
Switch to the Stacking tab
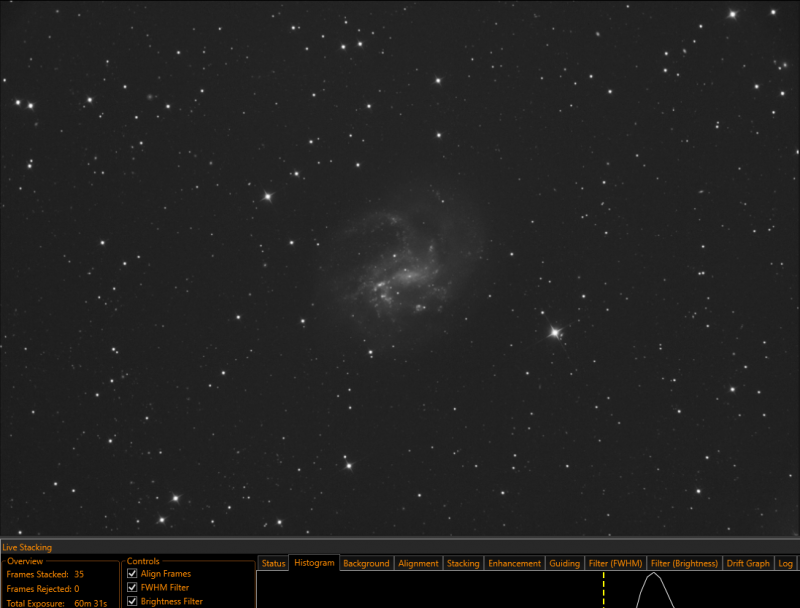pos(463,563)
